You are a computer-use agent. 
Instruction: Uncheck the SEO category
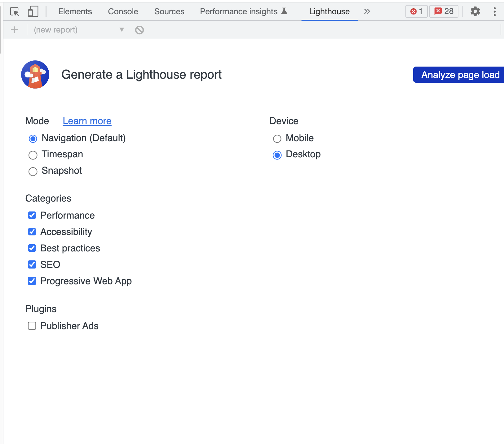point(32,264)
